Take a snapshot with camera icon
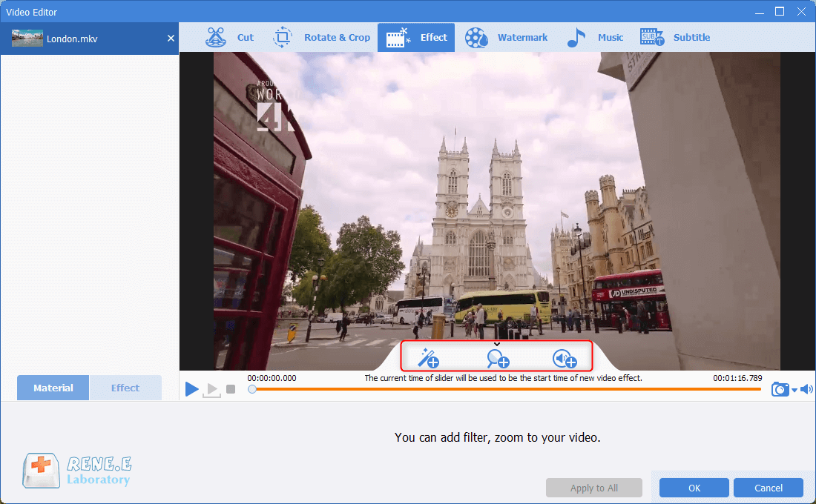 [780, 389]
